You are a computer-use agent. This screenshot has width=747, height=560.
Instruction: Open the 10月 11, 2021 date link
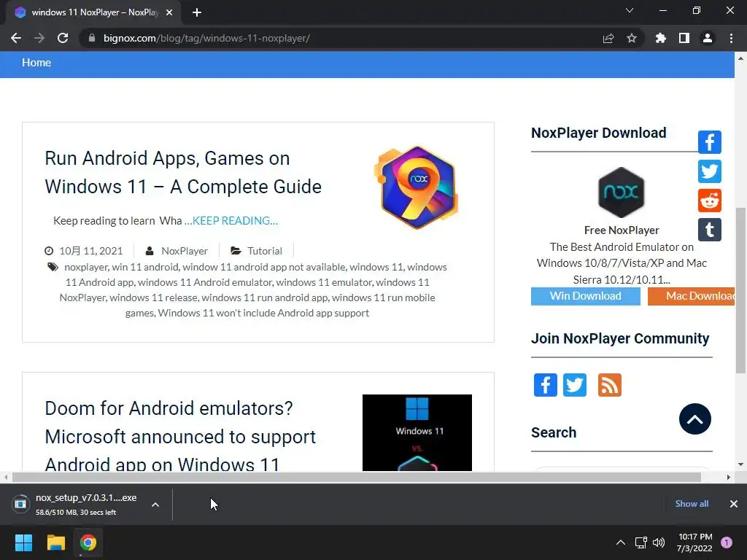pyautogui.click(x=90, y=251)
